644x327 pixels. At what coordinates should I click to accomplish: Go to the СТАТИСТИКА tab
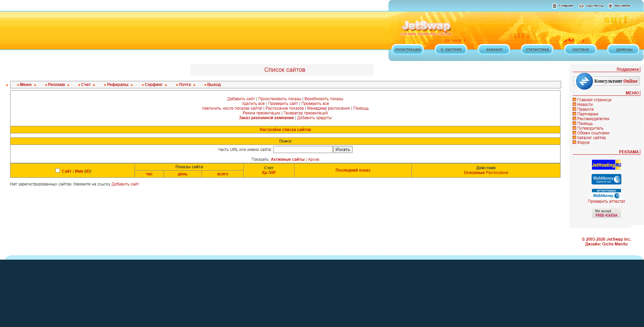tap(537, 50)
